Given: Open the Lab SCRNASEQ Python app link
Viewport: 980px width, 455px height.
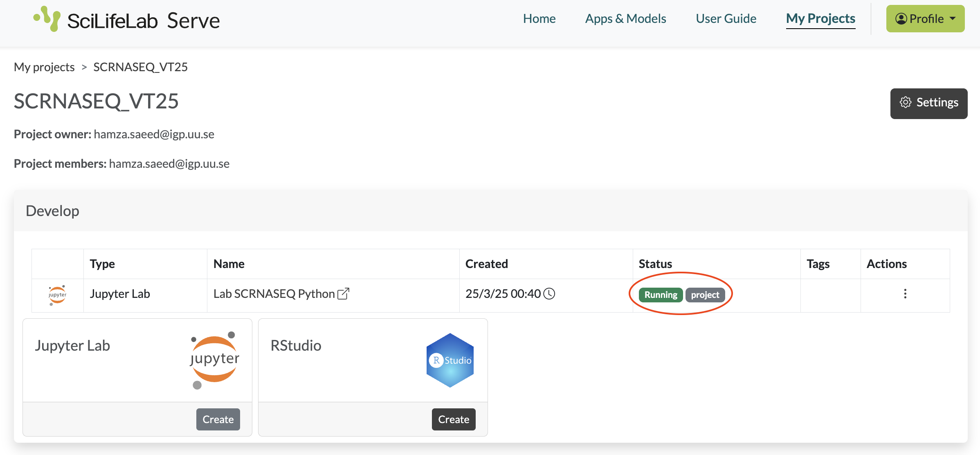Looking at the screenshot, I should click(274, 294).
